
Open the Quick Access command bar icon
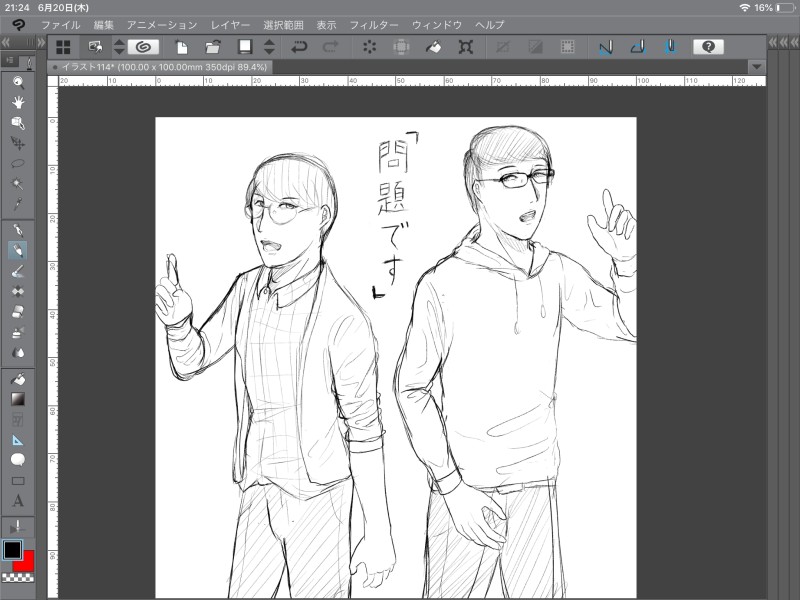[x=95, y=47]
